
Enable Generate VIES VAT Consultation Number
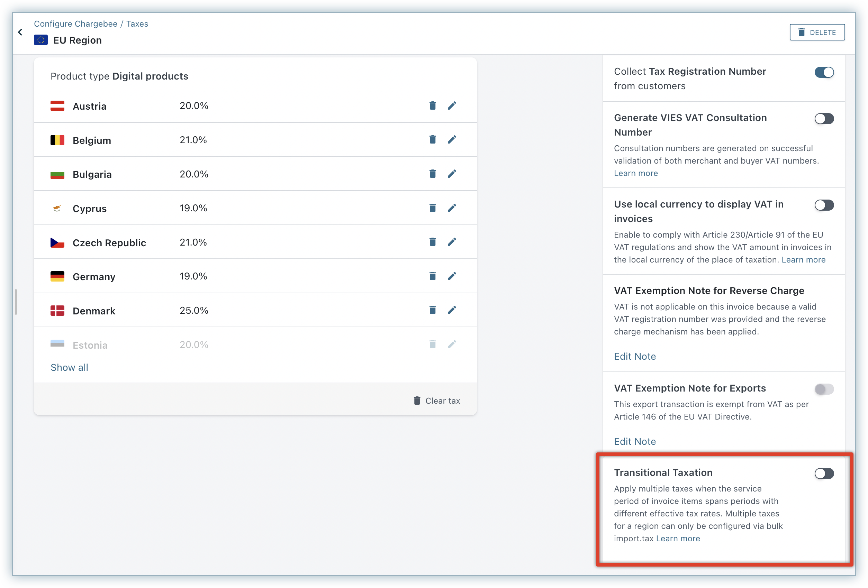pos(824,119)
